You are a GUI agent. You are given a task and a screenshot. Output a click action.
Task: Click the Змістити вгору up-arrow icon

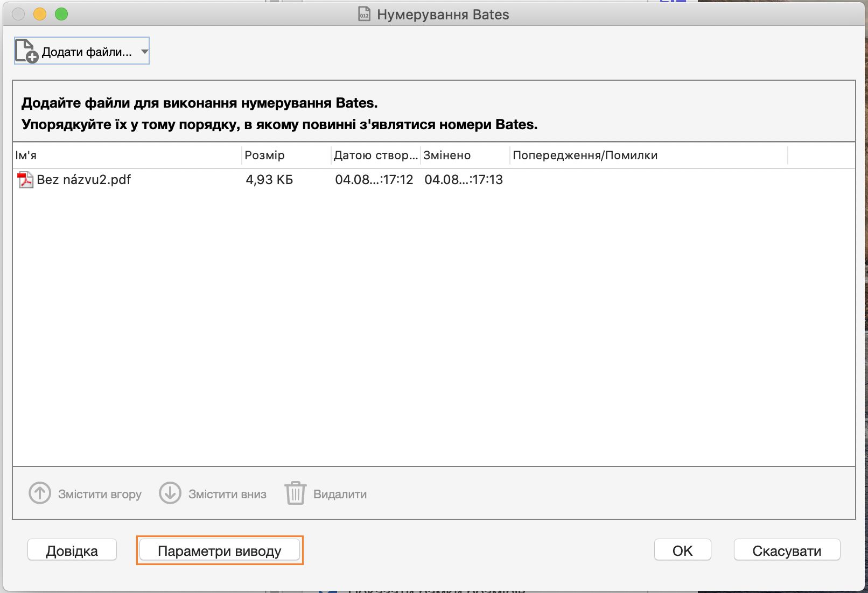pyautogui.click(x=40, y=493)
